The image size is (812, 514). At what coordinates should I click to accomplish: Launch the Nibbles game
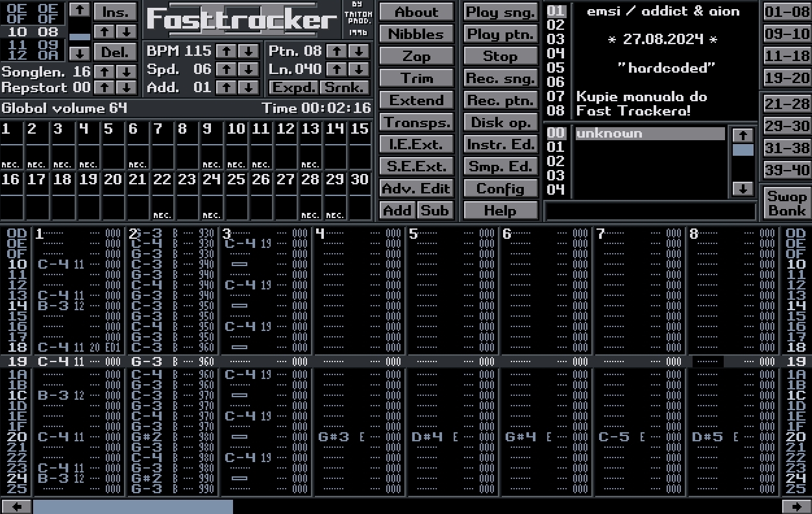point(416,34)
